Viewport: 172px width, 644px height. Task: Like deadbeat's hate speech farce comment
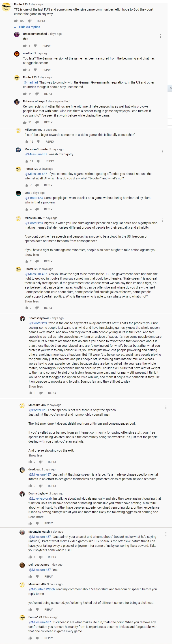pos(30,486)
